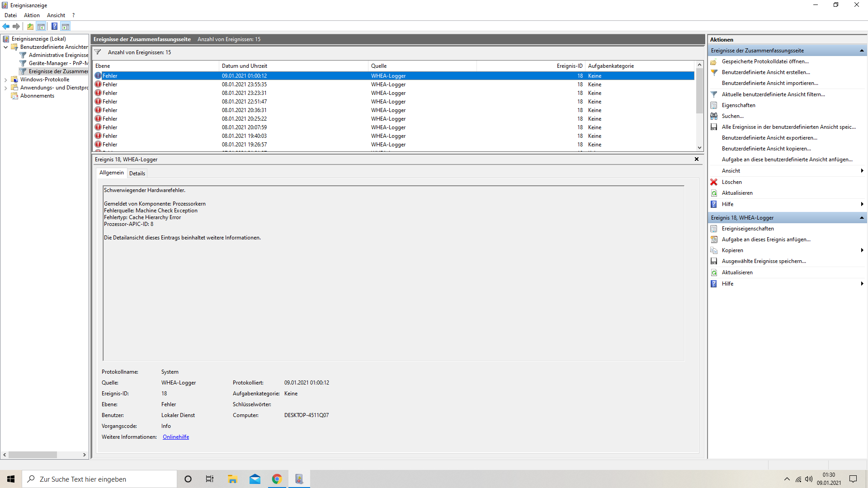Close the event preview pane with X

(697, 159)
